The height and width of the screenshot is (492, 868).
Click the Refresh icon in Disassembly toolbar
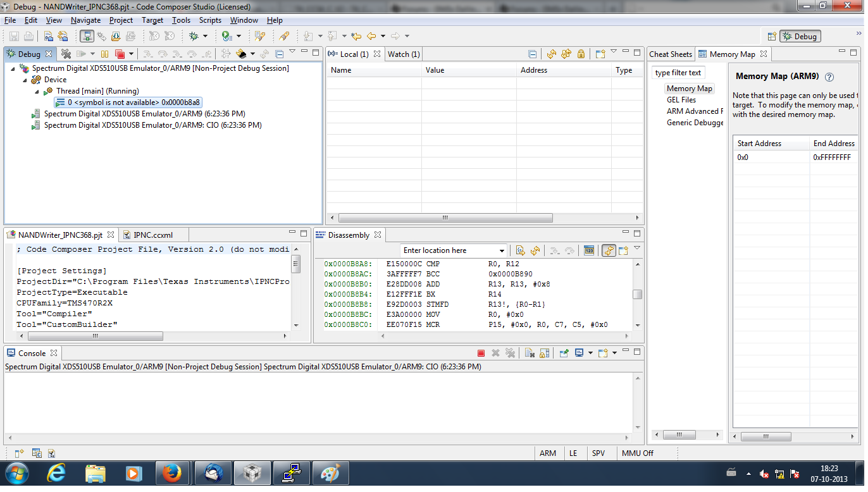pos(535,251)
